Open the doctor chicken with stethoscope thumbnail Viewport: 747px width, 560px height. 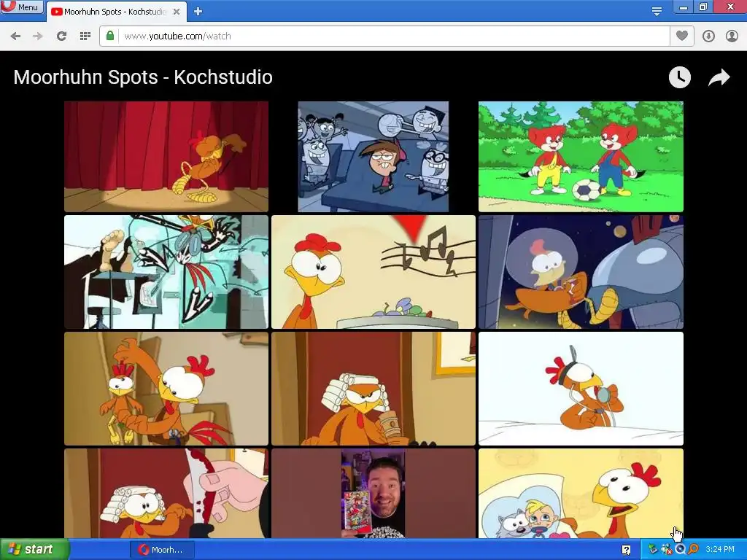click(x=581, y=389)
